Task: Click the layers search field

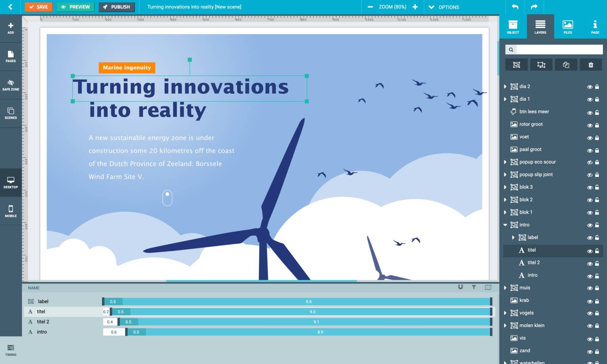Action: 559,49
